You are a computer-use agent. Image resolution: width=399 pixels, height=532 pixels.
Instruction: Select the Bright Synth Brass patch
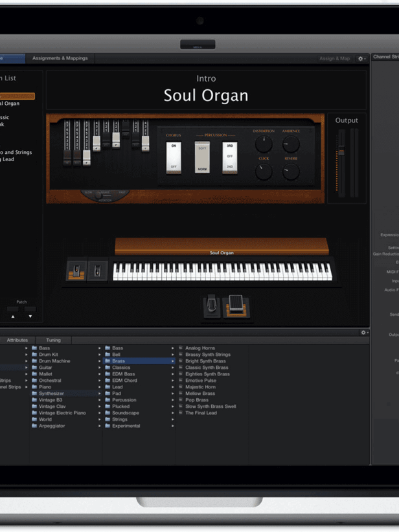coord(205,361)
